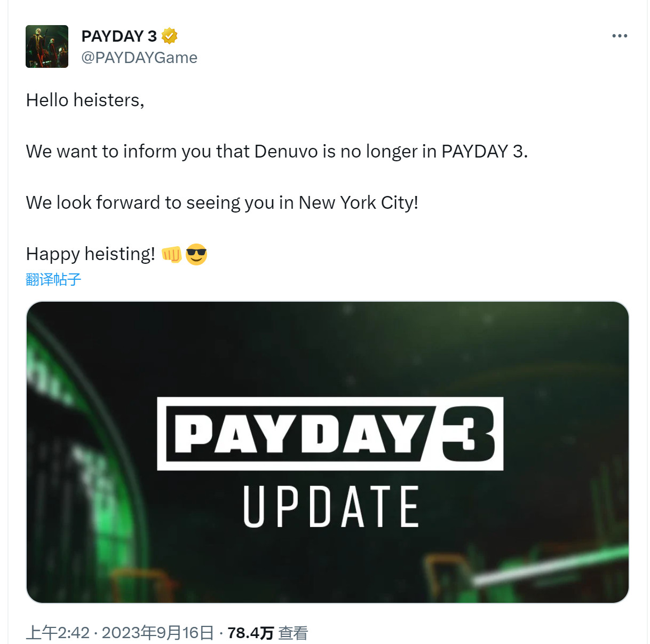The image size is (650, 644).
Task: Click the Denuvo announcement sentence
Action: coord(277,152)
